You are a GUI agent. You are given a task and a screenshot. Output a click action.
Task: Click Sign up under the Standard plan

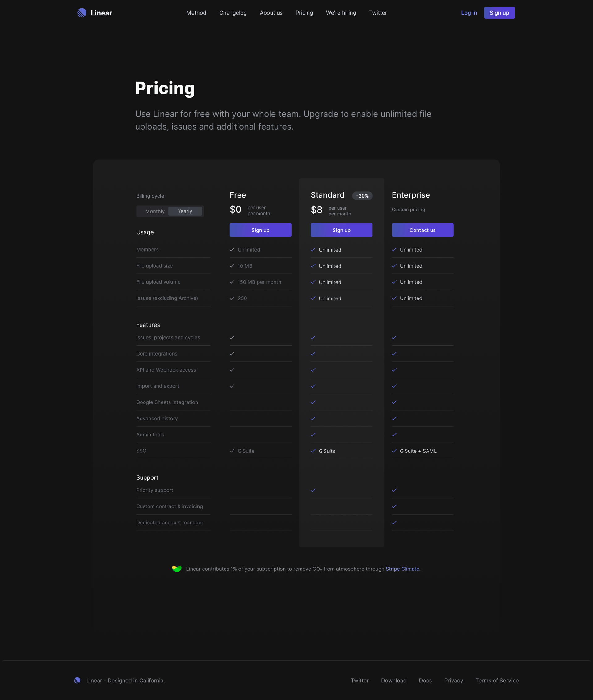341,230
